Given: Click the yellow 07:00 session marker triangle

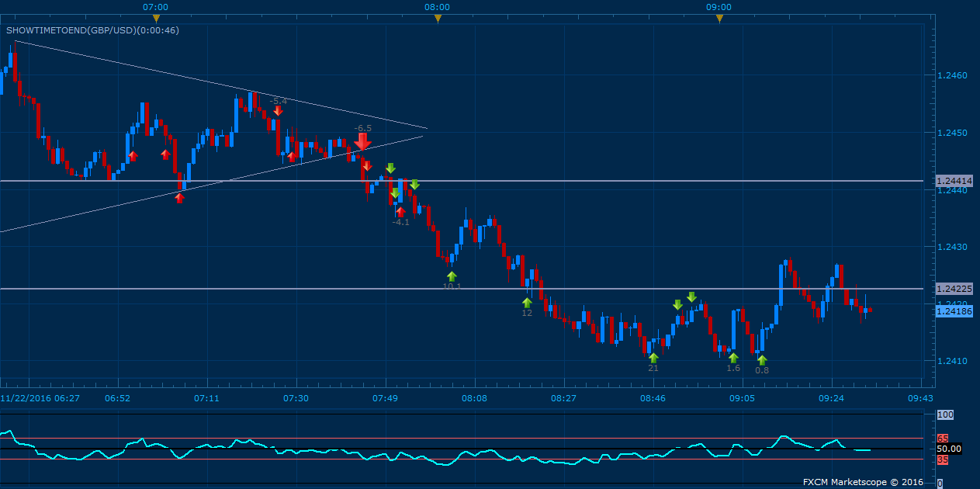Looking at the screenshot, I should point(156,18).
